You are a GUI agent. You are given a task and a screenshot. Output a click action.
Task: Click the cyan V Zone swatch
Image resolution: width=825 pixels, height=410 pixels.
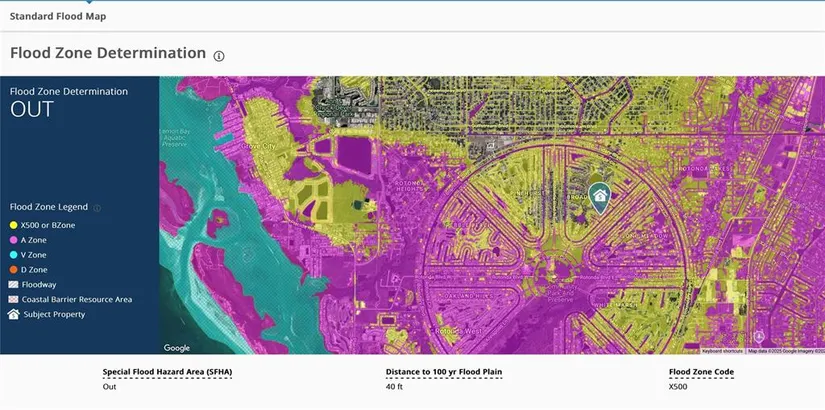(x=14, y=255)
